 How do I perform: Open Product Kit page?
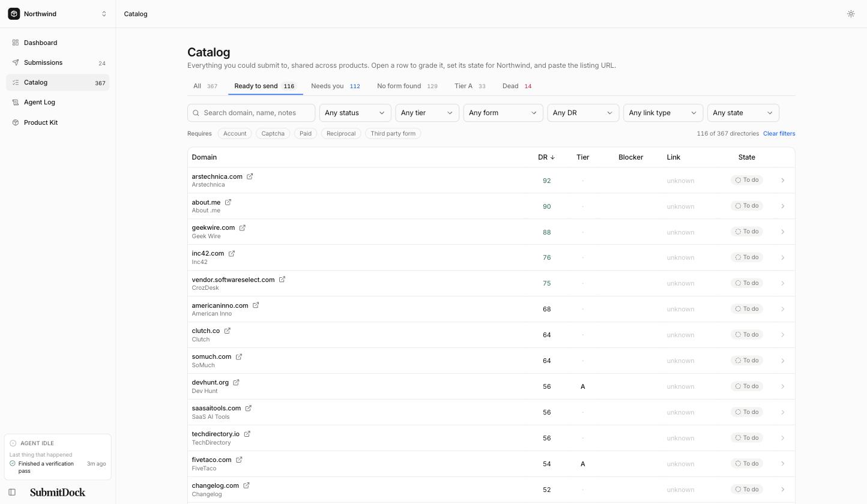point(58,122)
